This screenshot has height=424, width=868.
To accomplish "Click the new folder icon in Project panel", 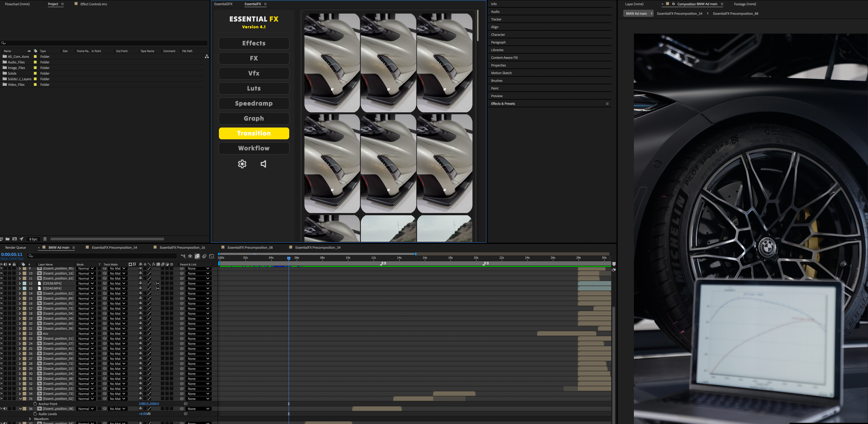I will click(7, 239).
